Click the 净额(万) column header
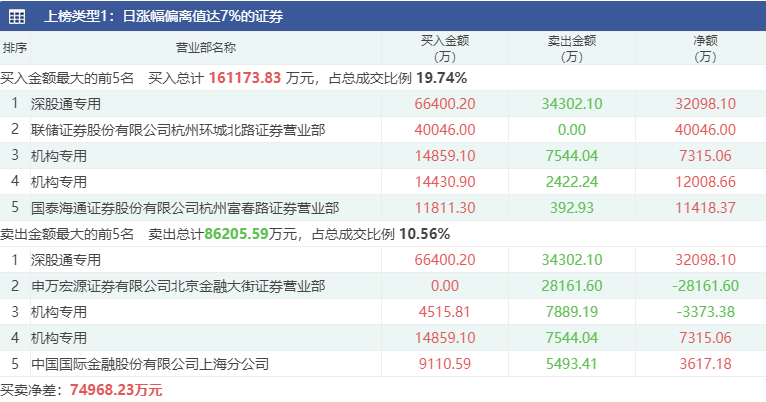The height and width of the screenshot is (402, 766). point(705,48)
